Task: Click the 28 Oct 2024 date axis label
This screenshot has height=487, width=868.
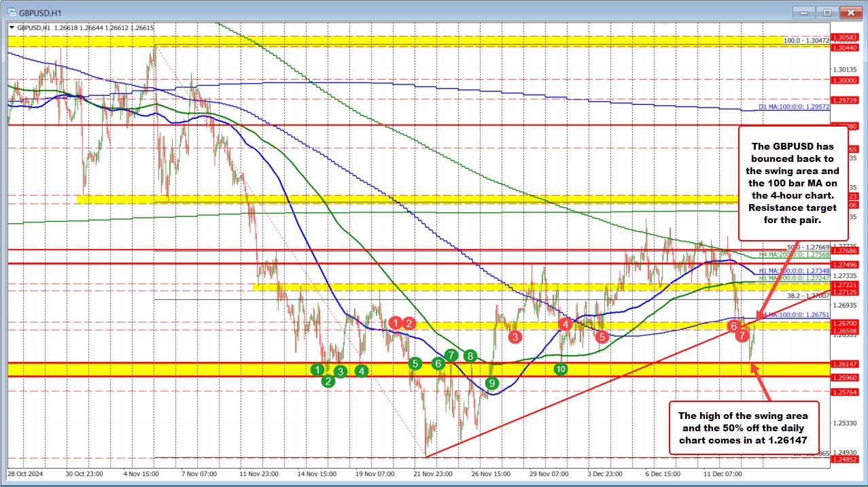Action: tap(24, 474)
